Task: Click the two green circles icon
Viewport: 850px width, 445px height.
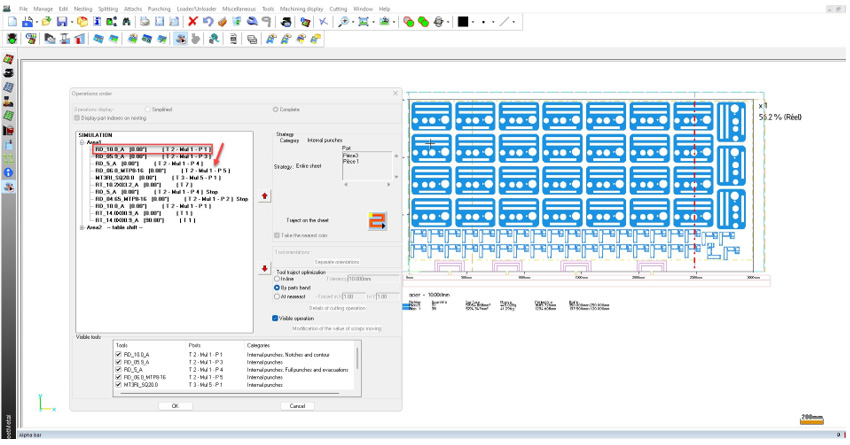Action: (423, 22)
